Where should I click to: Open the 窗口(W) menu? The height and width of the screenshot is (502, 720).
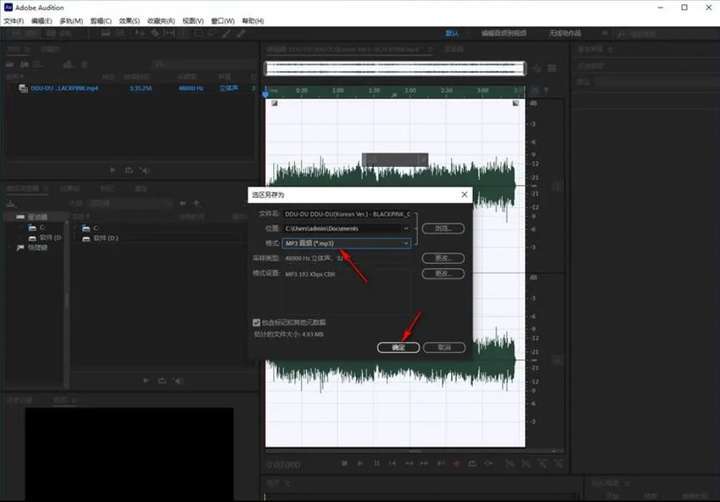click(x=223, y=21)
